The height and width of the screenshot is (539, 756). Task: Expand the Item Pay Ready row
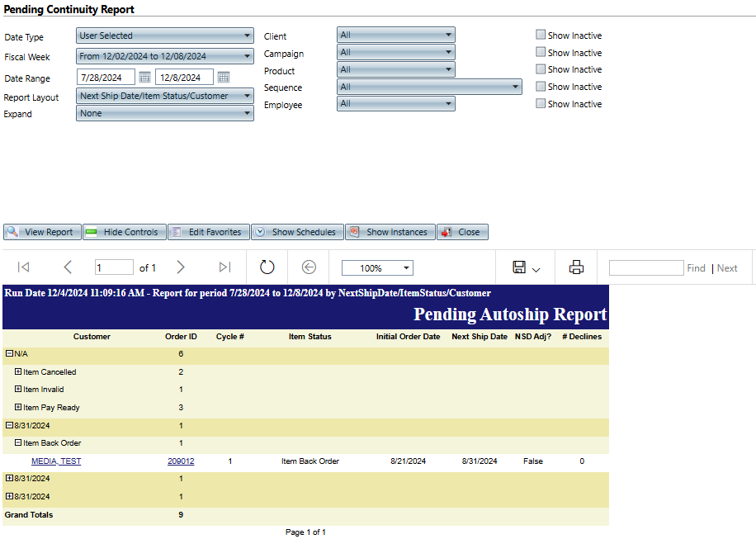point(18,408)
